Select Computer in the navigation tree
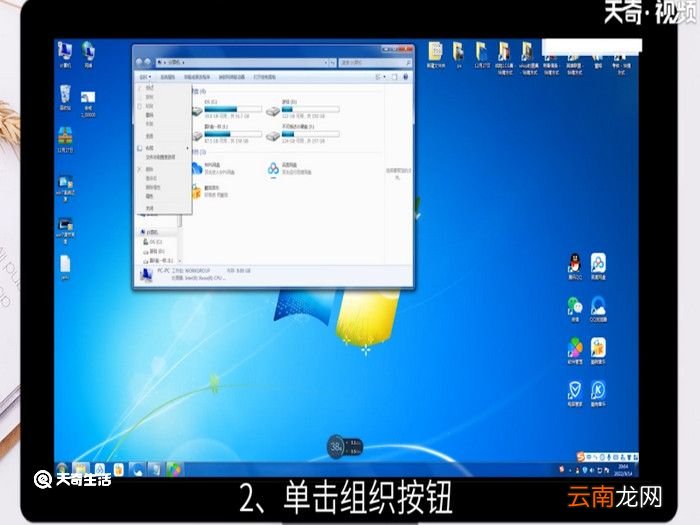Screen dimensions: 700x525 152,232
